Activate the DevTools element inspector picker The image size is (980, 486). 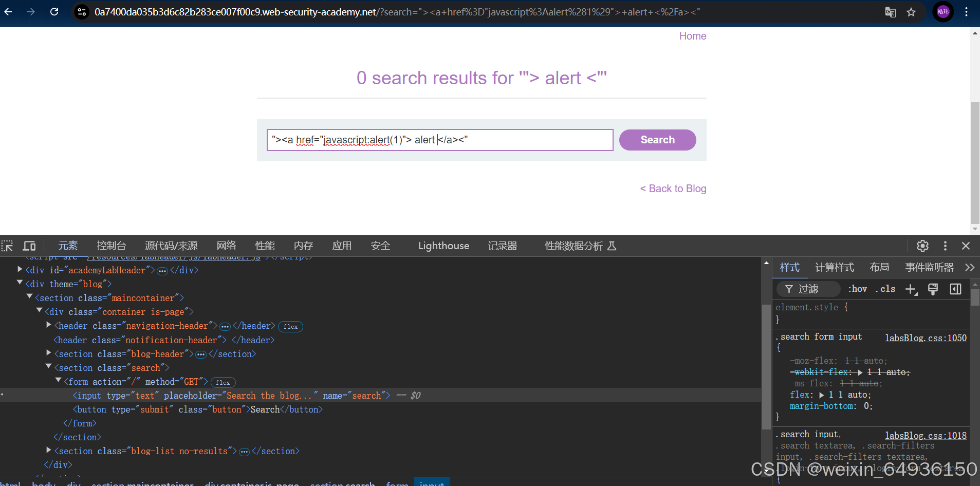[7, 246]
